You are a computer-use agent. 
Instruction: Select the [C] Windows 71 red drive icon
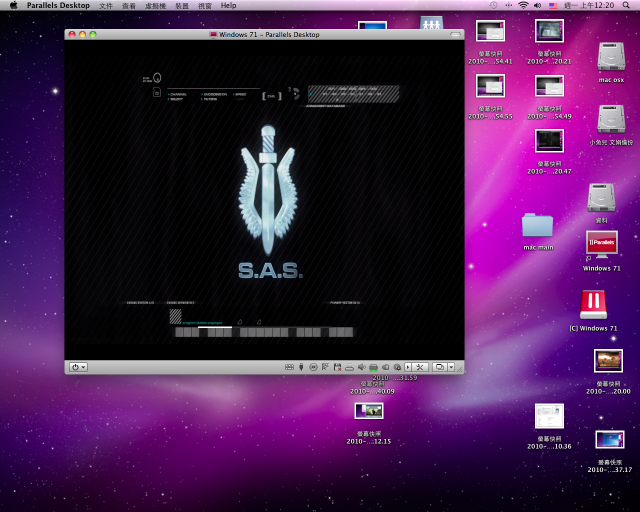coord(593,305)
